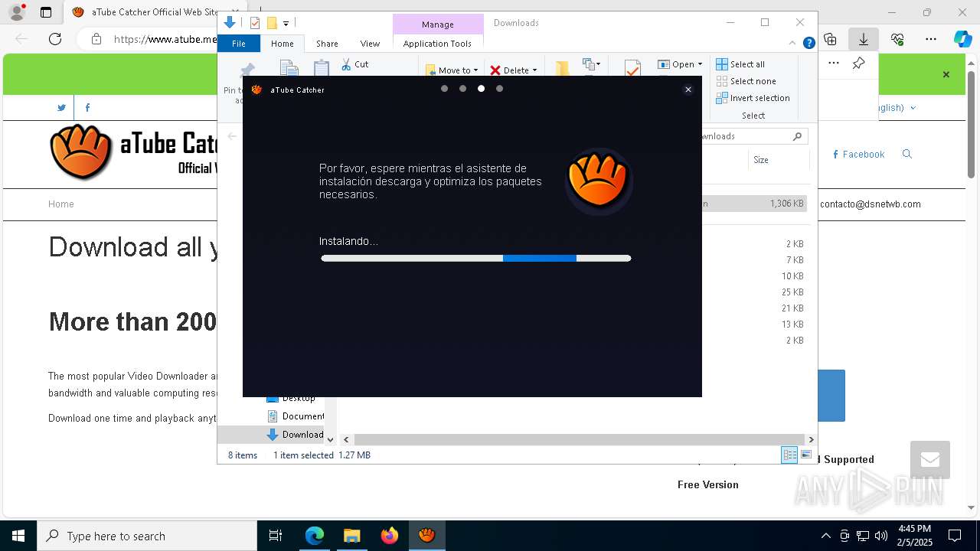Click Explorer Properties quick access icon

[x=255, y=23]
